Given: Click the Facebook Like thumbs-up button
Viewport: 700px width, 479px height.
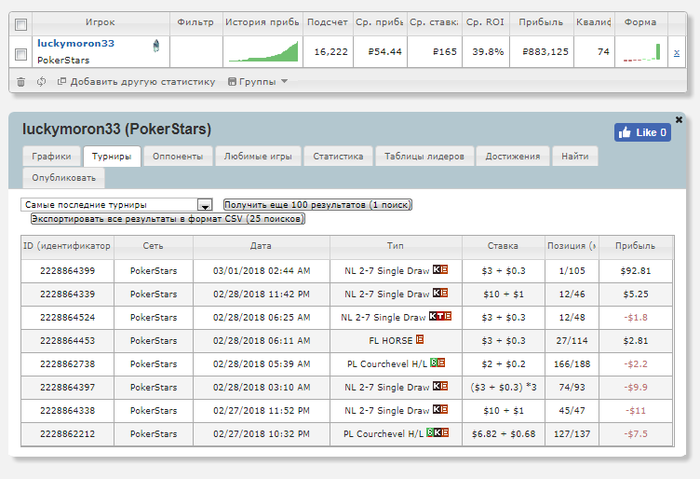Looking at the screenshot, I should tap(642, 133).
